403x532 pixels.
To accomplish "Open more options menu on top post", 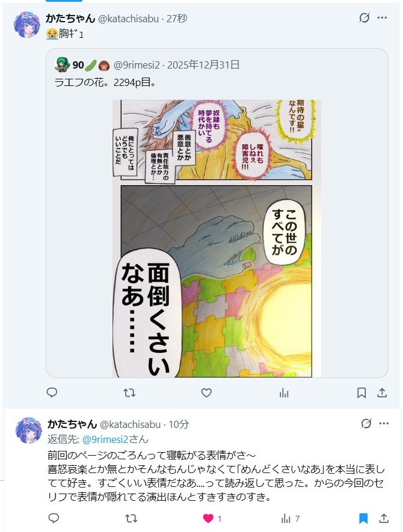I will pyautogui.click(x=383, y=17).
